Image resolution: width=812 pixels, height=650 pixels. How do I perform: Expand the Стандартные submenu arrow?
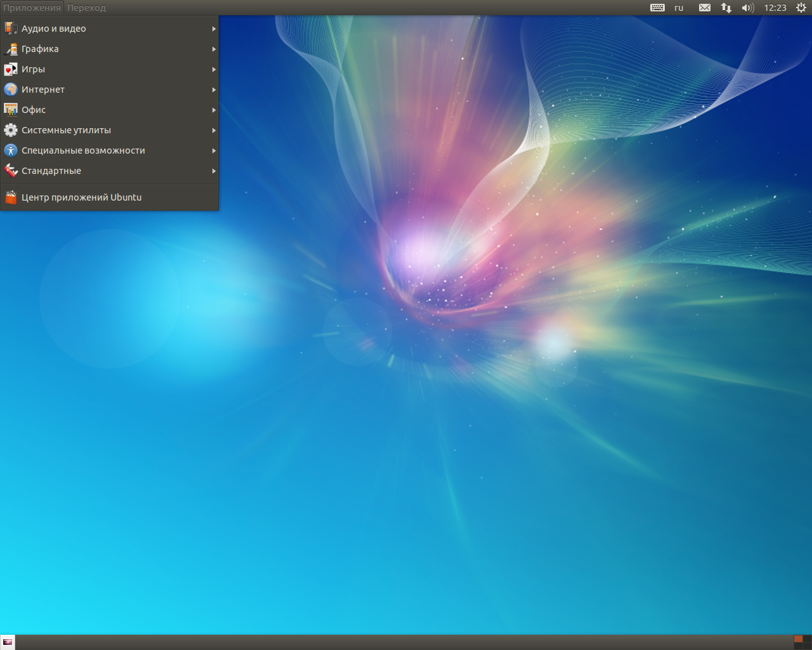click(x=214, y=171)
